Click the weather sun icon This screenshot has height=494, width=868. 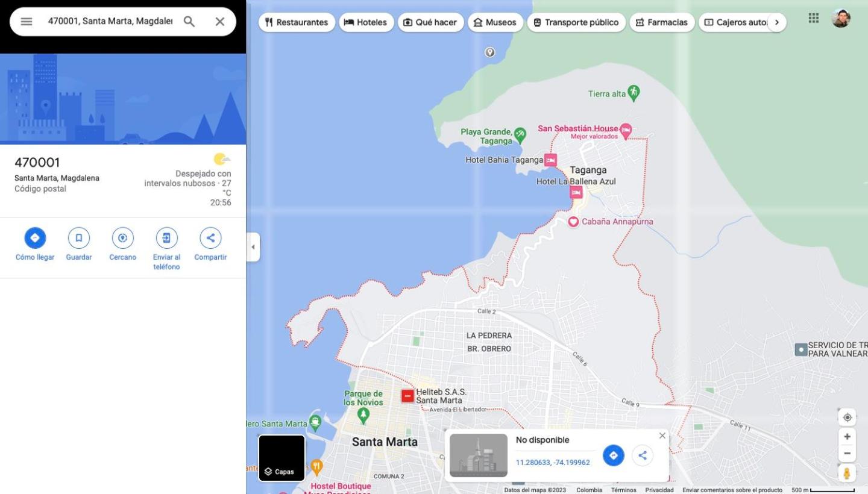pyautogui.click(x=222, y=160)
